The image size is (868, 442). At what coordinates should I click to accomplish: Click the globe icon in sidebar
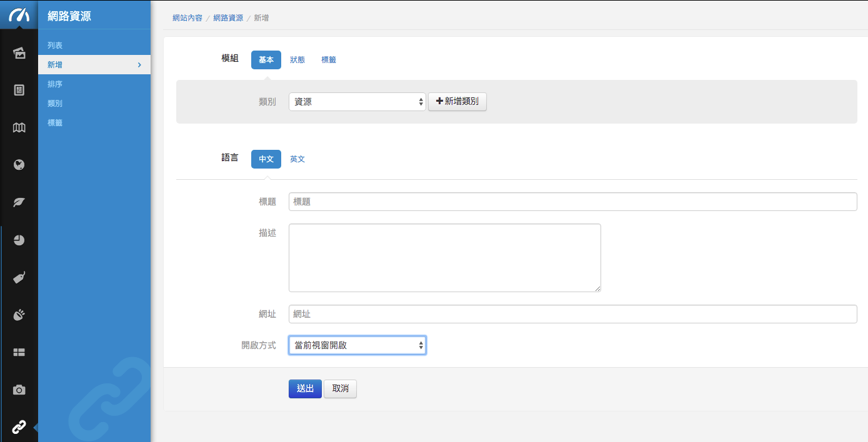(19, 165)
